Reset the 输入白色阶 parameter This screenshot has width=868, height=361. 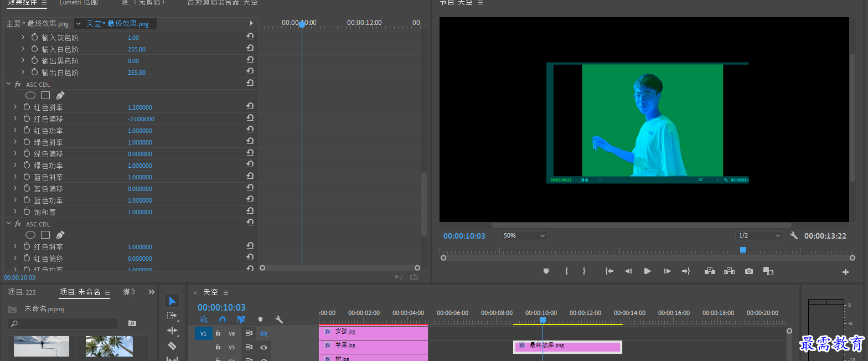250,48
